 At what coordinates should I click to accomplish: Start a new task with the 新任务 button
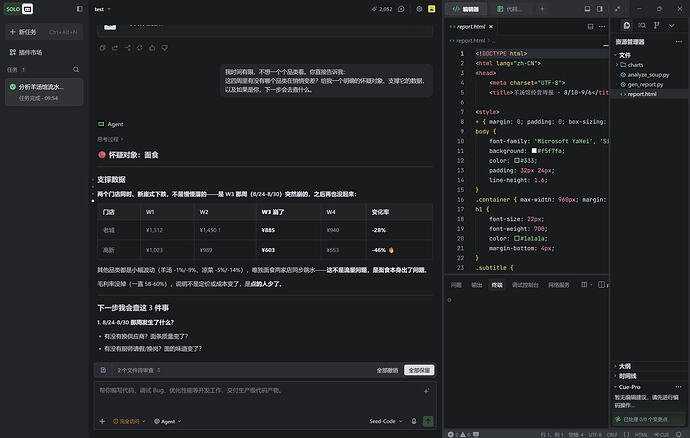point(44,32)
